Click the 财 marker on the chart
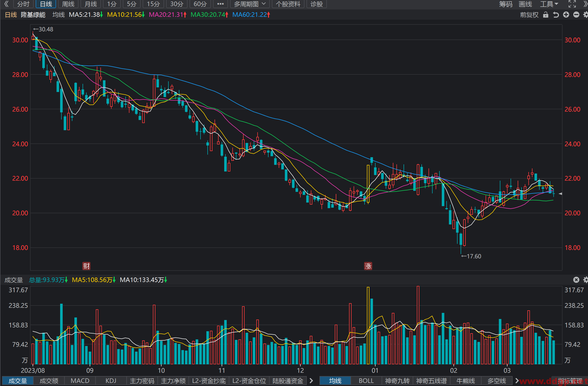This screenshot has height=386, width=588. click(86, 266)
